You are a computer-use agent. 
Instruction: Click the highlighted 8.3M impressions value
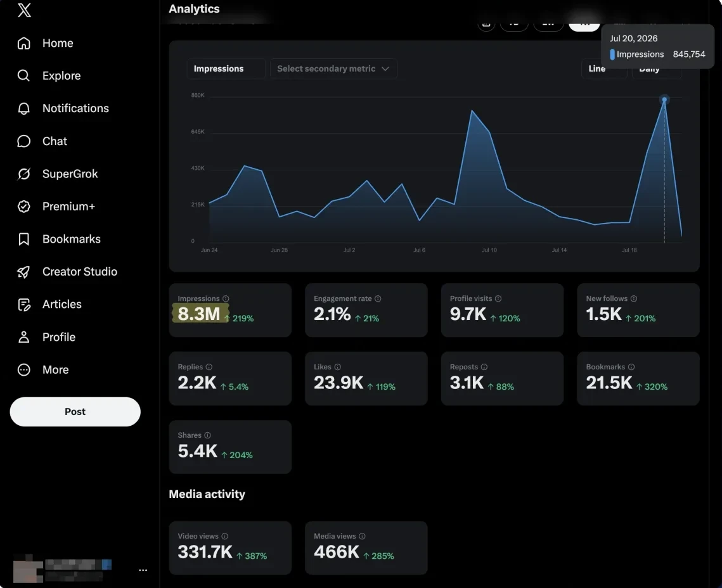[x=199, y=314]
